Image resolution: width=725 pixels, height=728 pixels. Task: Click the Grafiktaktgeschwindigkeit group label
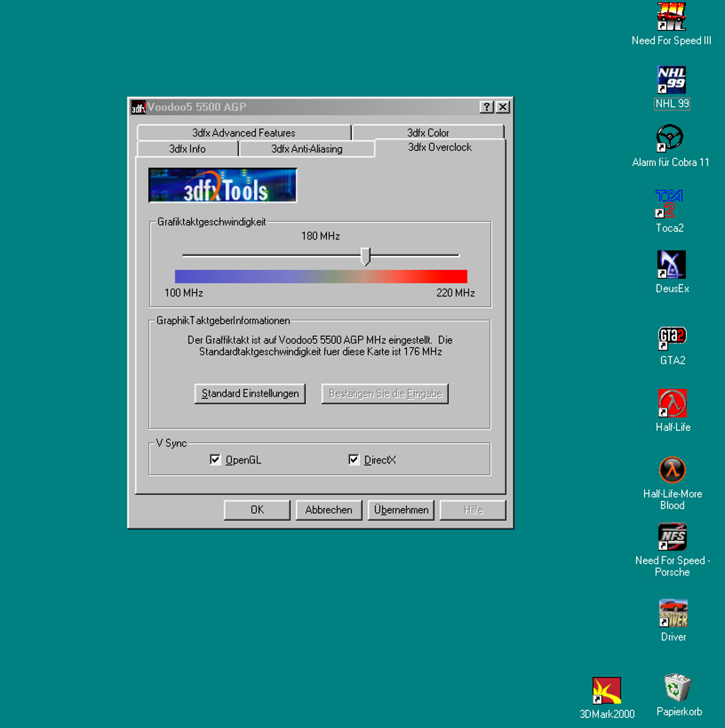211,222
